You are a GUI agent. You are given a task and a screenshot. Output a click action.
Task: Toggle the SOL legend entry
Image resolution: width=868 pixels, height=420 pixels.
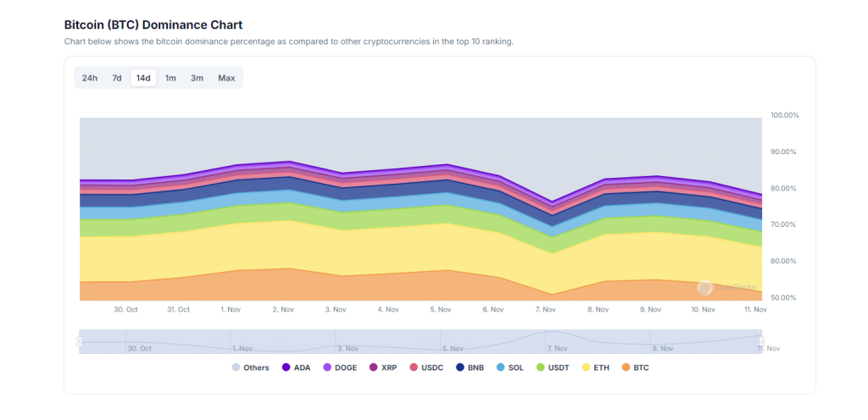point(510,367)
